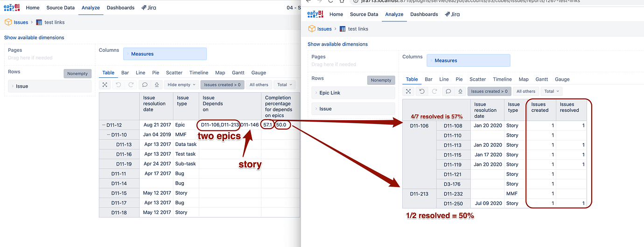Open the 'Hide empty' dropdown
This screenshot has width=644, height=247.
[x=181, y=85]
